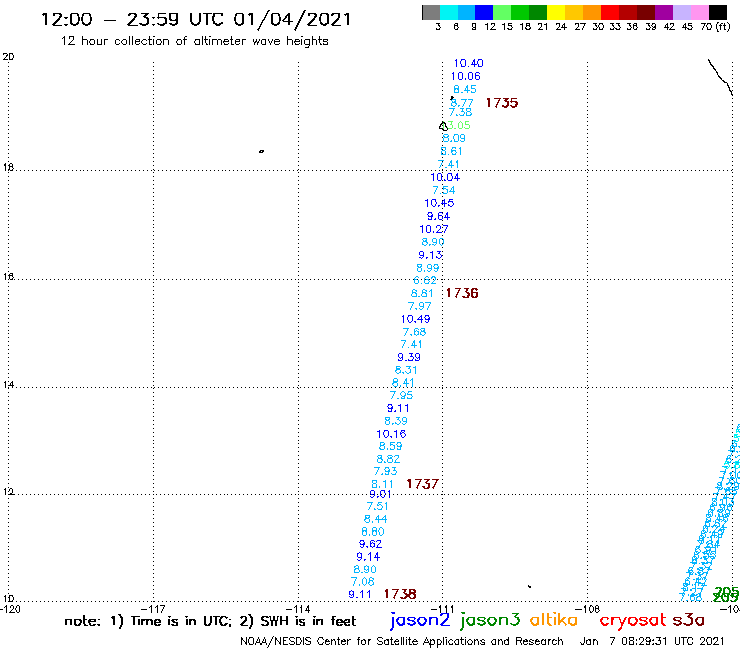Click the 7.08 wave height value
The image size is (740, 650).
[x=362, y=582]
